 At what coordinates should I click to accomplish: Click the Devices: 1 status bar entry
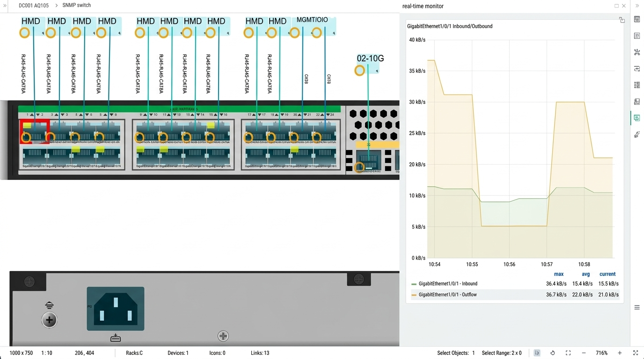pyautogui.click(x=178, y=353)
